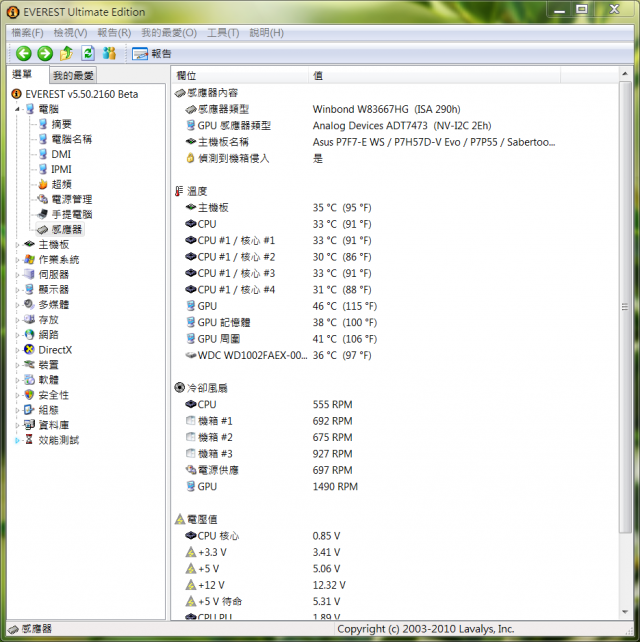
Task: Expand the 作業系統 tree node
Action: [x=17, y=260]
